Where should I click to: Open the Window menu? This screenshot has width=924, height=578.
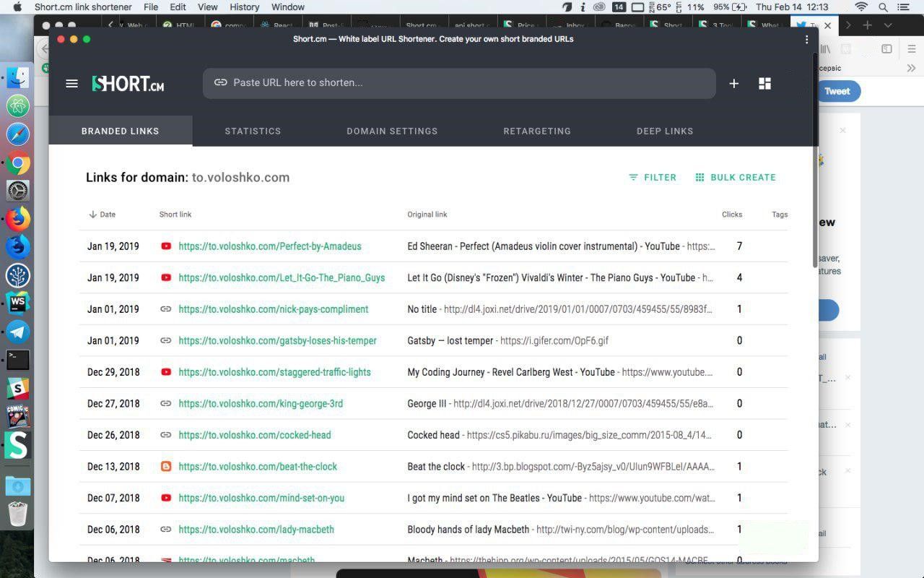pyautogui.click(x=287, y=7)
